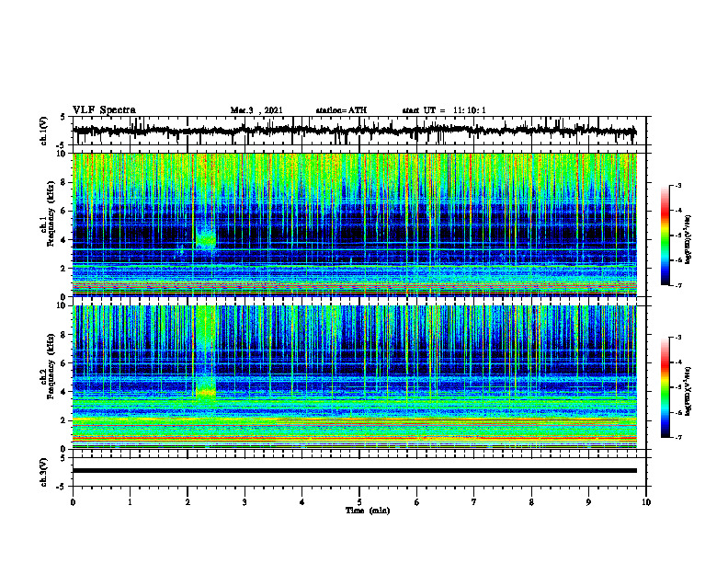Click the ch.1 spectrogram color scale bar
728x563 pixels.
point(665,236)
